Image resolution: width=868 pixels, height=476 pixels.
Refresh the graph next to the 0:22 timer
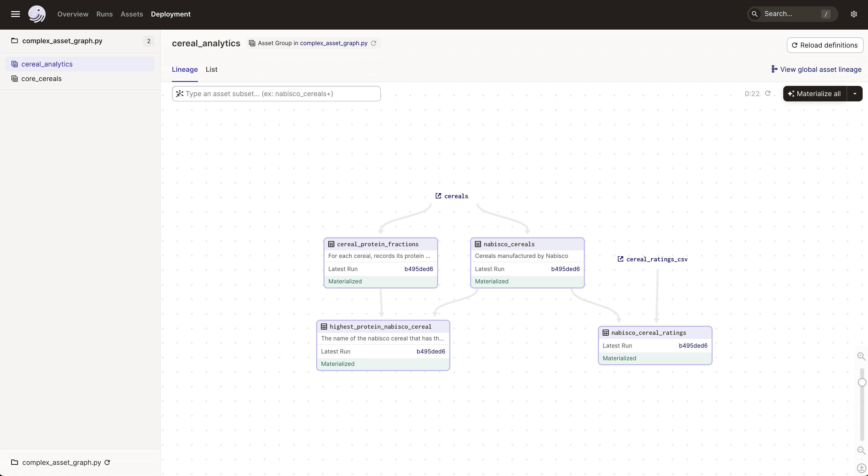pos(768,94)
